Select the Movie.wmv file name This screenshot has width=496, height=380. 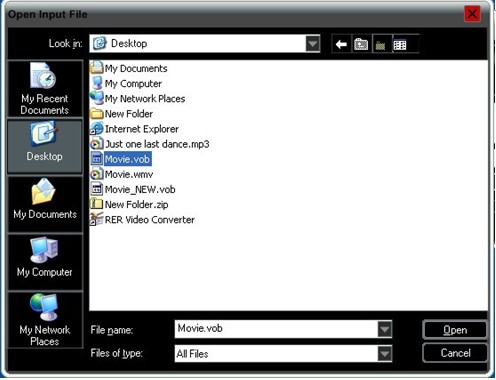click(129, 174)
